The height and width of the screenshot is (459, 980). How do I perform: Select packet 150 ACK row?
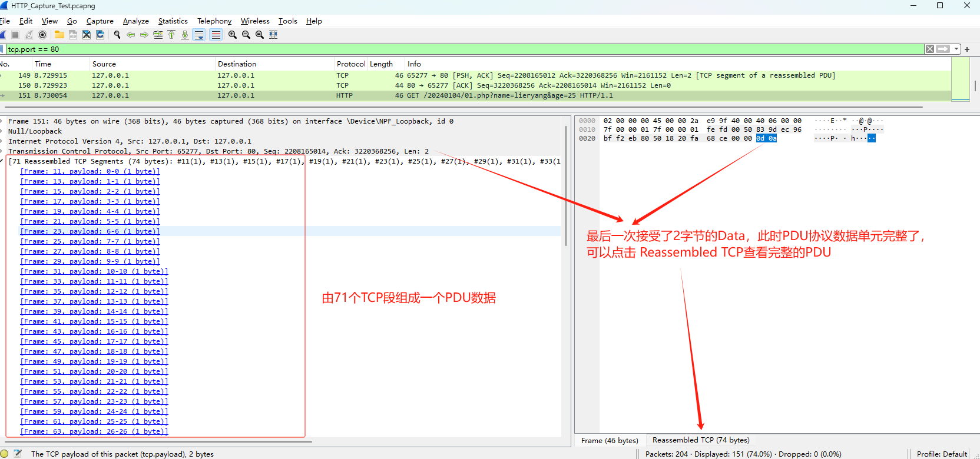[x=475, y=85]
